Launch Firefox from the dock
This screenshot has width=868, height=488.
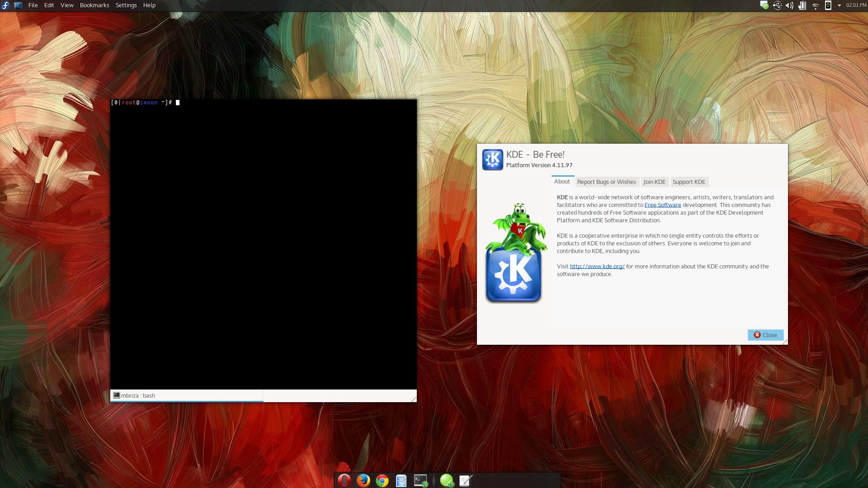[363, 480]
